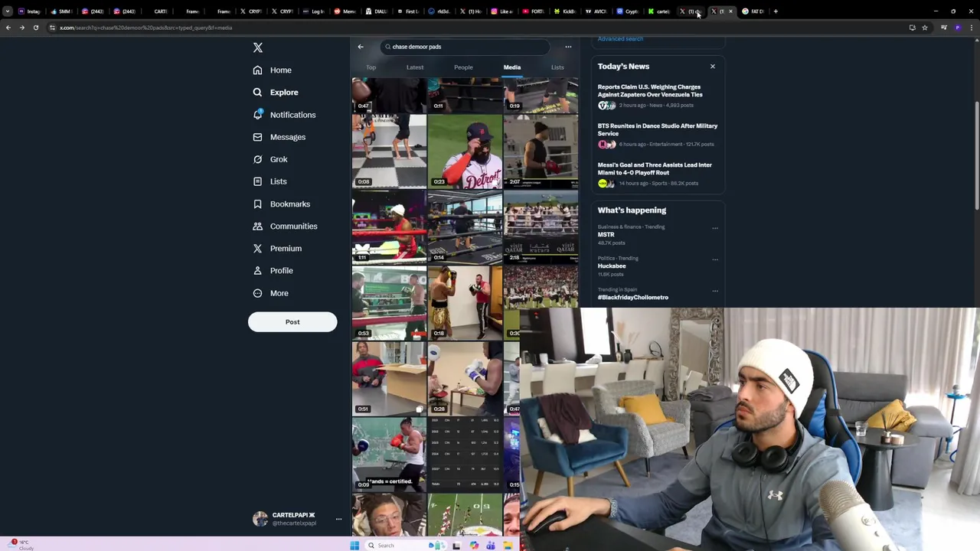Bookmark this page with the star icon
This screenshot has width=980, height=551.
click(x=925, y=28)
